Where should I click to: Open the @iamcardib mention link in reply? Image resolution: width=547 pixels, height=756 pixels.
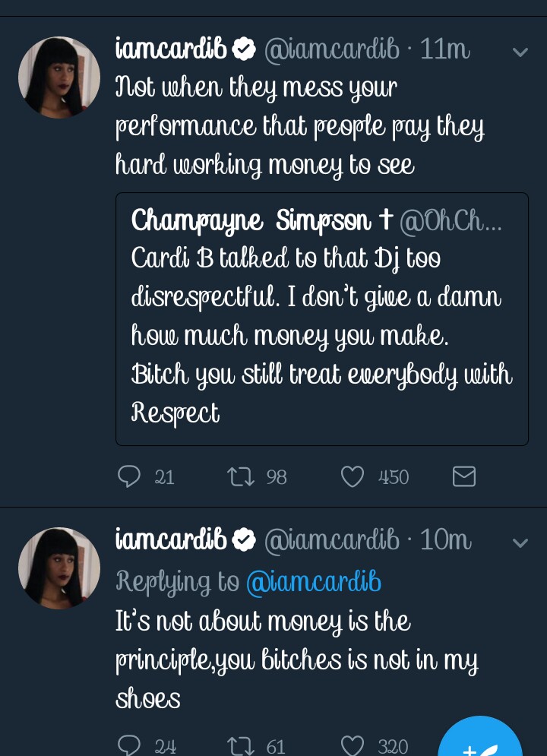coord(313,582)
